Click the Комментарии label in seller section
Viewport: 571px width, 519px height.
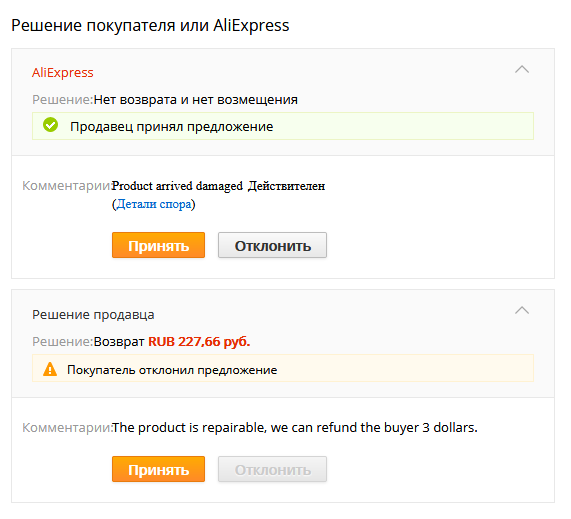click(x=67, y=427)
